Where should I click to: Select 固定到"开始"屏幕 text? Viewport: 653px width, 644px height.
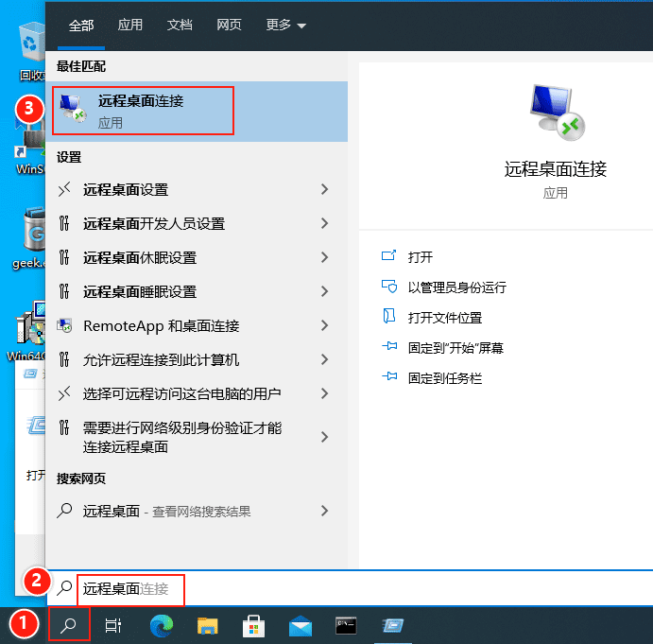tap(455, 348)
